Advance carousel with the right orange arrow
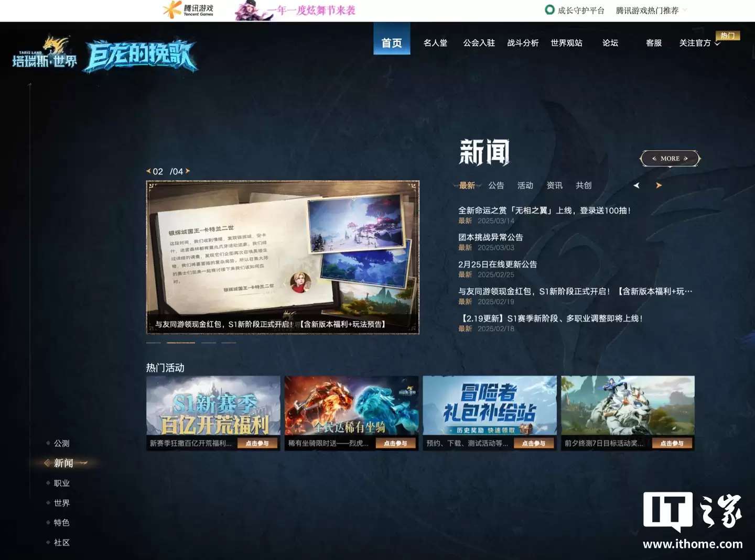 188,171
